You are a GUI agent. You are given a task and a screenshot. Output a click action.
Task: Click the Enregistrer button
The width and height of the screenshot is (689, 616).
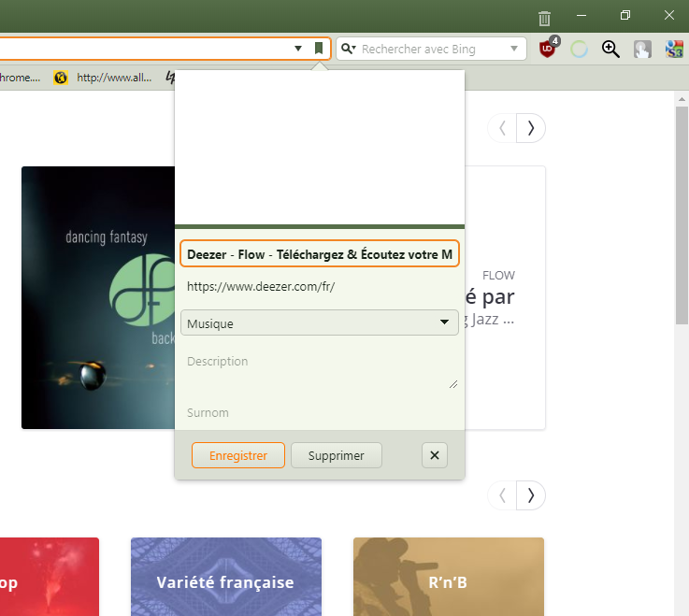pyautogui.click(x=238, y=455)
